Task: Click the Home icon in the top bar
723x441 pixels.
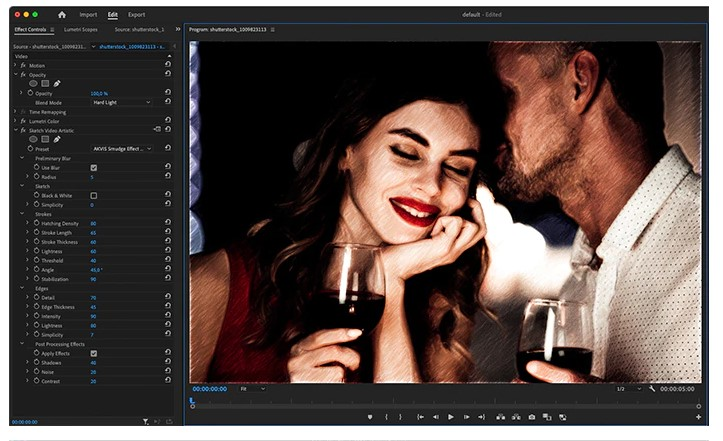Action: pyautogui.click(x=62, y=15)
